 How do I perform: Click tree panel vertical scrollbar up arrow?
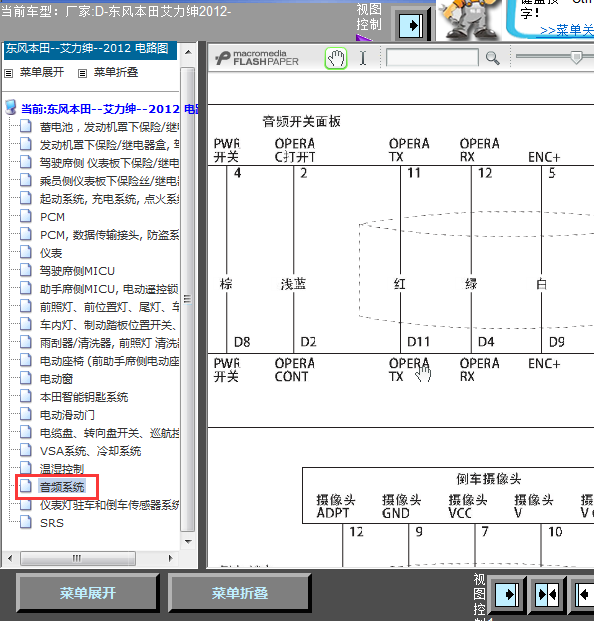click(188, 52)
